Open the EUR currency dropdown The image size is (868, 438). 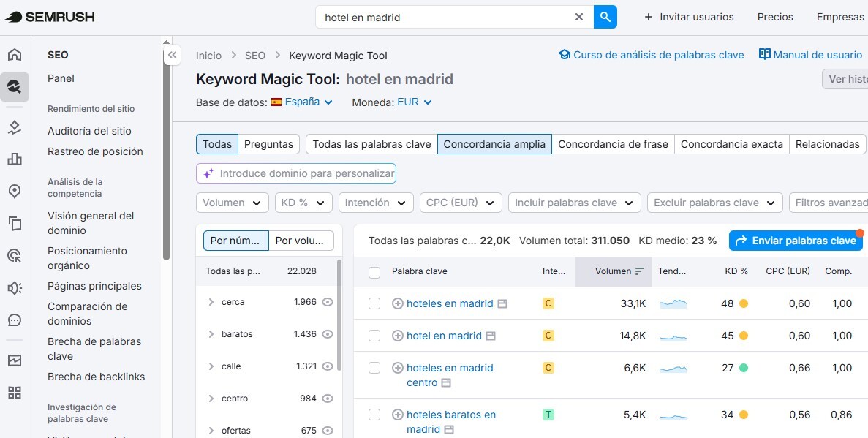click(x=415, y=102)
